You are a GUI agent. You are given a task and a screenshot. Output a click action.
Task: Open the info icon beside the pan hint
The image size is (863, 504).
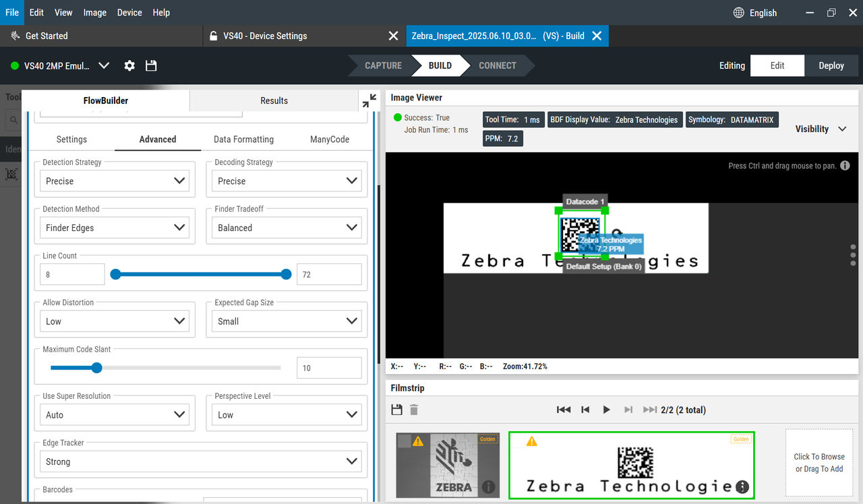[845, 166]
